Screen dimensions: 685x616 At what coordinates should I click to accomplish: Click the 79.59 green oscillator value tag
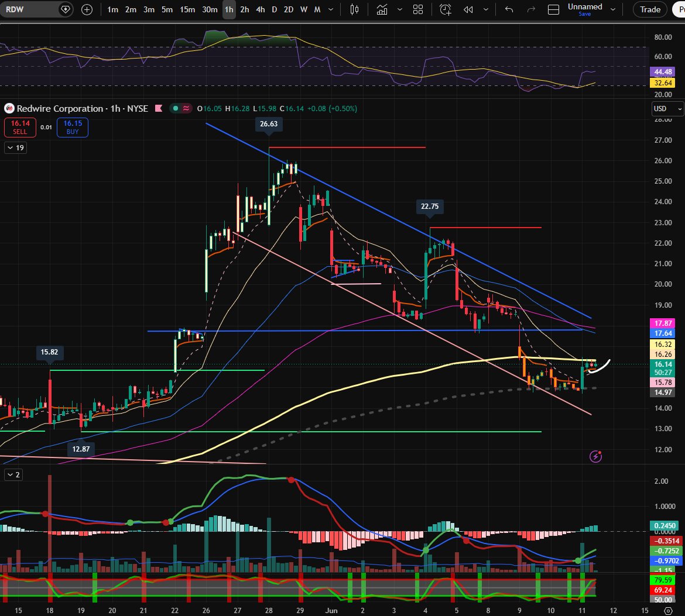(663, 580)
